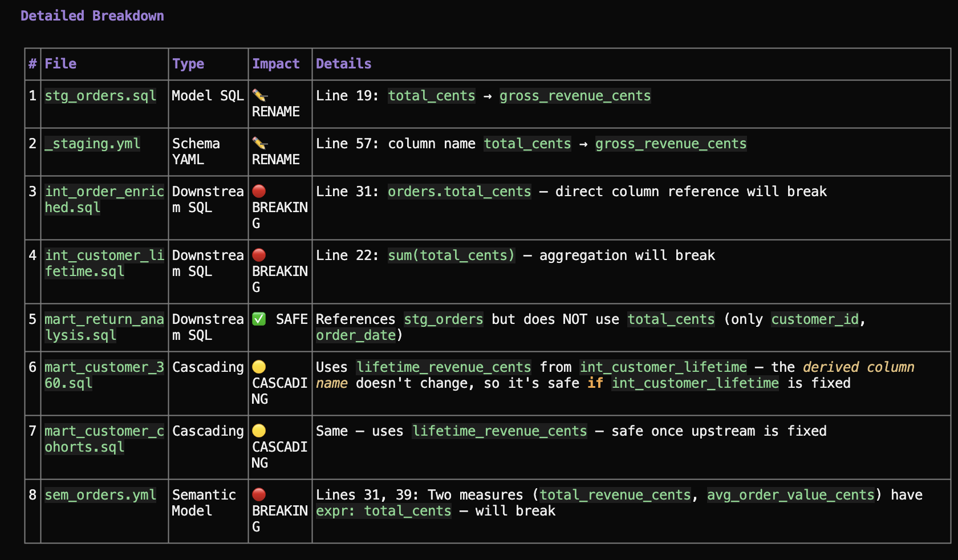This screenshot has height=560, width=958.
Task: Click the 'Impact' column header
Action: (x=276, y=64)
